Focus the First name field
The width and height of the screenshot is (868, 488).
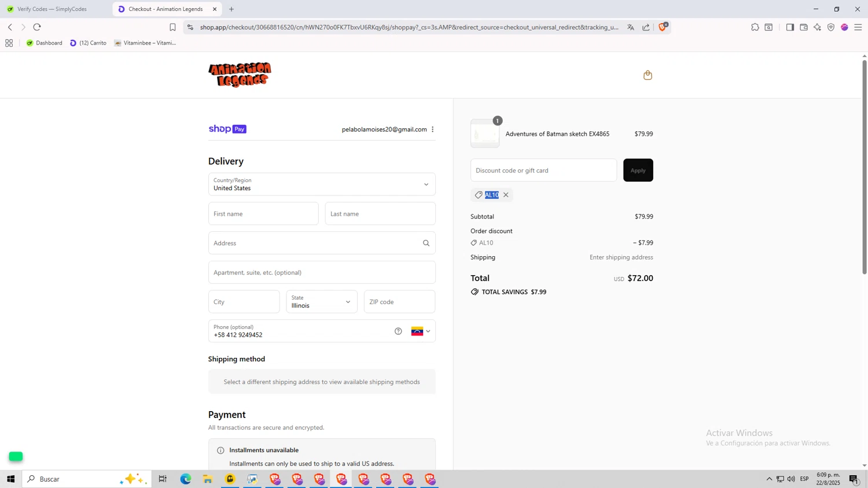click(263, 214)
